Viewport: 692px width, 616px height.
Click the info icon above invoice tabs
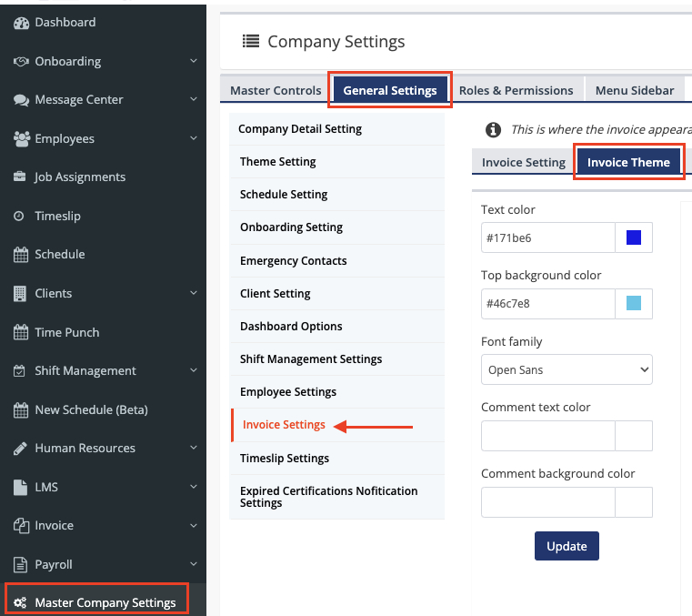(x=493, y=130)
